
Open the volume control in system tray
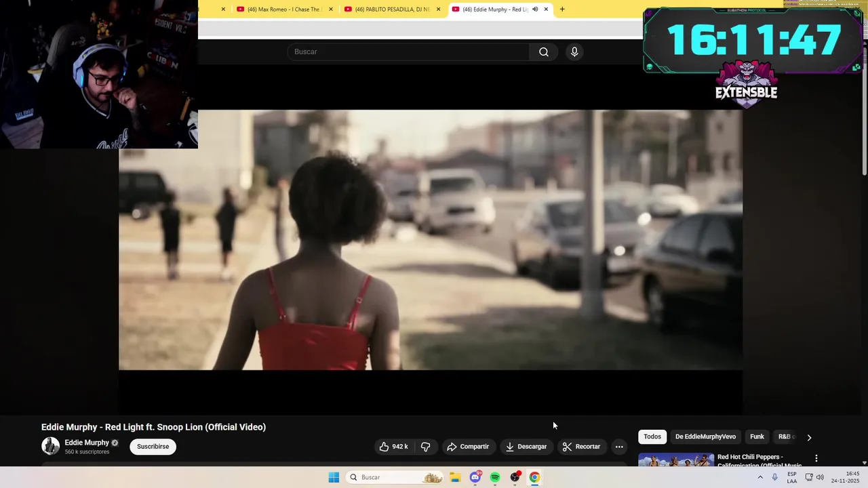[820, 477]
